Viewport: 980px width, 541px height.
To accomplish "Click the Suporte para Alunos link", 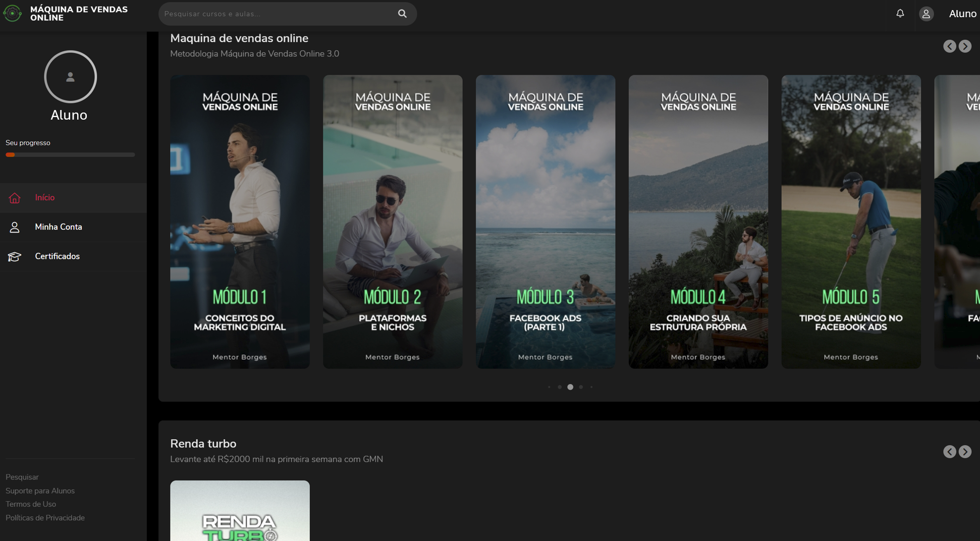I will [40, 491].
